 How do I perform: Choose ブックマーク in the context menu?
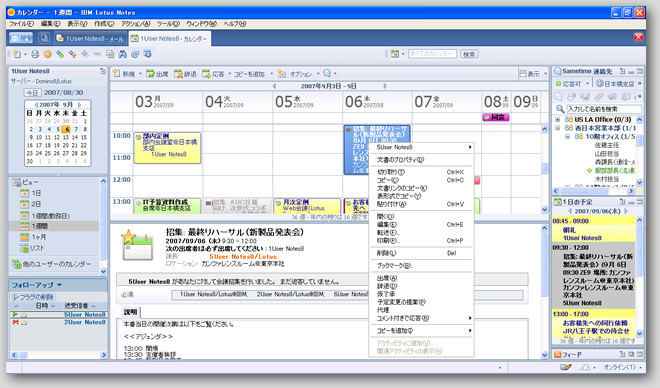421,266
